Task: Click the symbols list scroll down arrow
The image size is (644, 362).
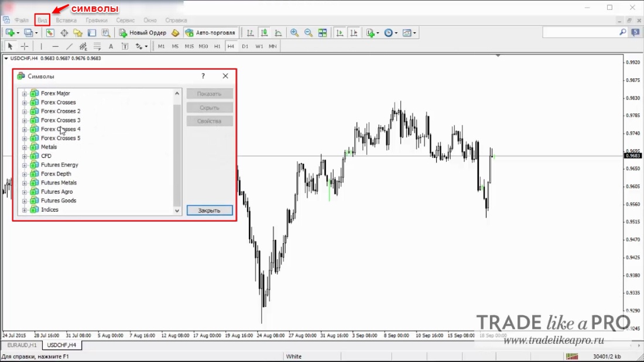Action: pos(177,211)
